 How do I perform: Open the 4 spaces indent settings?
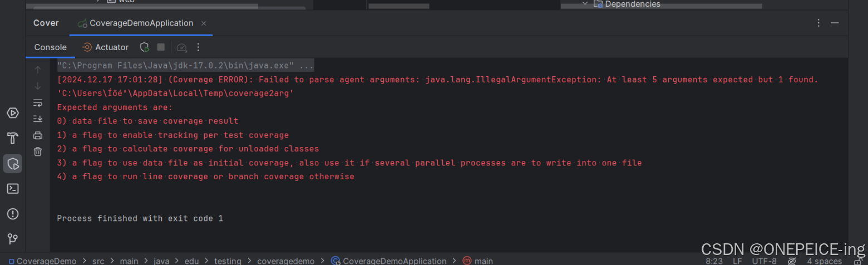(x=825, y=261)
